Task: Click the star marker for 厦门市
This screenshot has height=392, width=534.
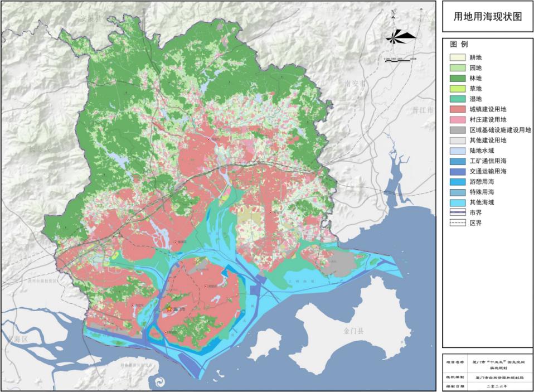Action: [x=168, y=309]
